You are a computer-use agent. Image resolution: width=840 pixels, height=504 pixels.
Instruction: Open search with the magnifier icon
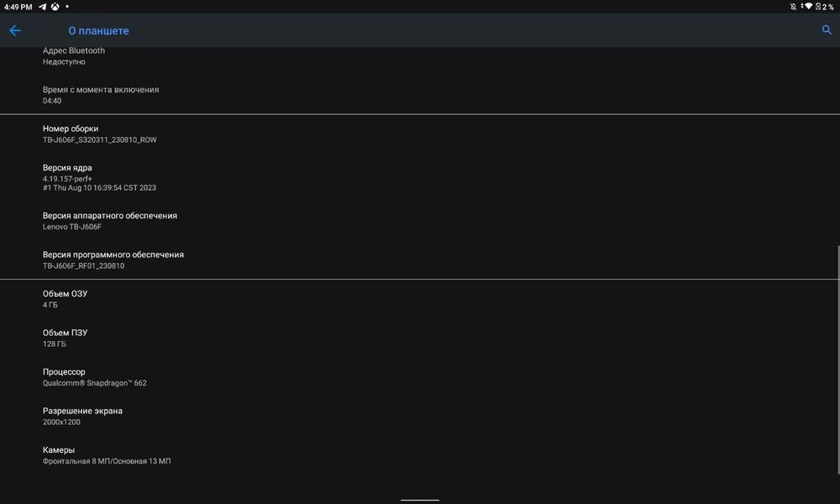826,30
